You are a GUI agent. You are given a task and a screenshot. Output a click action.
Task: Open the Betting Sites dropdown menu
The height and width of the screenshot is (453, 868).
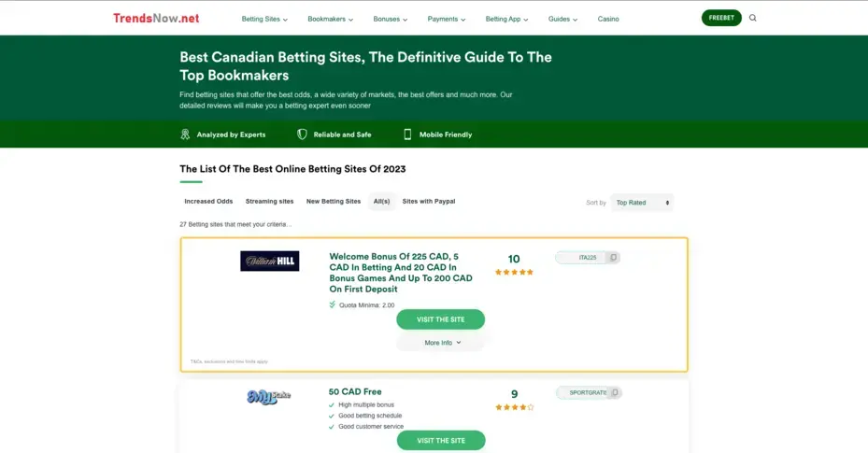coord(264,19)
